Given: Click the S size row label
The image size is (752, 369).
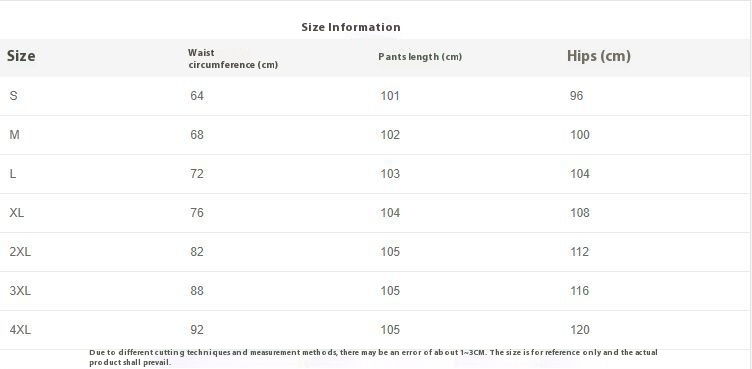Looking at the screenshot, I should [13, 95].
